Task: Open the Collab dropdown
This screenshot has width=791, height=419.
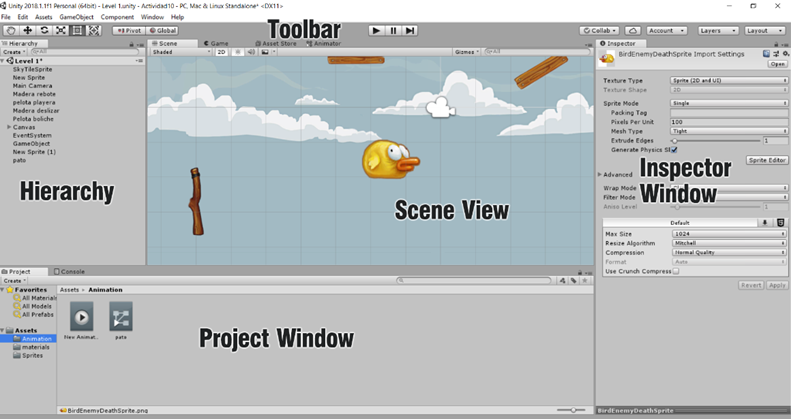Action: click(600, 31)
